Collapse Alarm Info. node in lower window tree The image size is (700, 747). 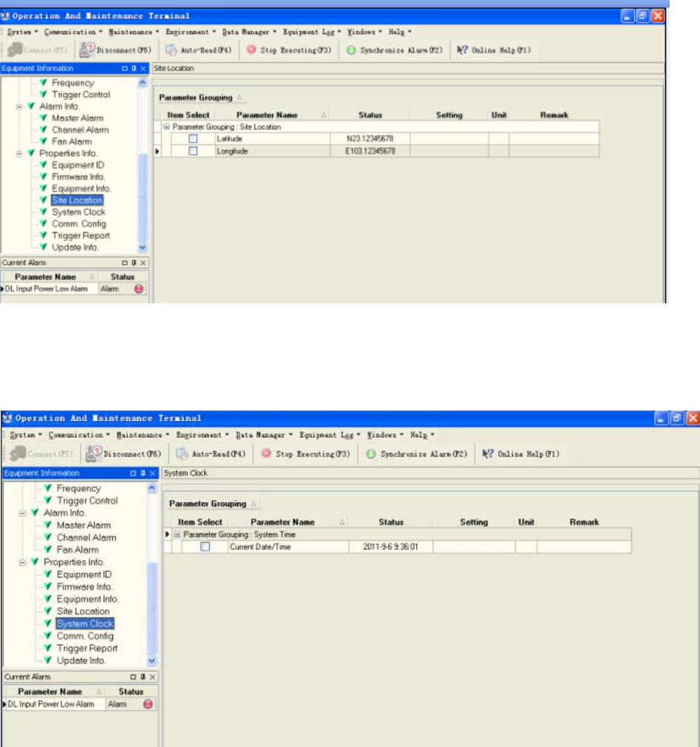[x=22, y=513]
